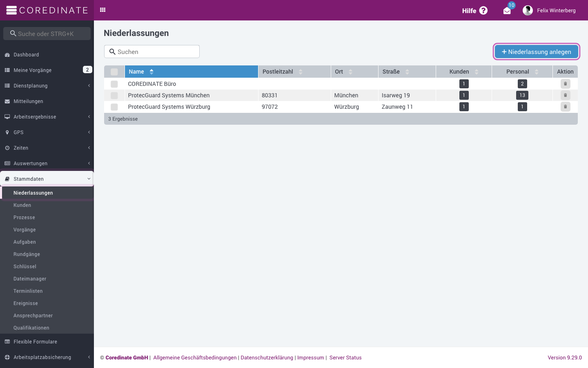Open the Hilfe question mark icon
This screenshot has height=368, width=588.
click(483, 10)
